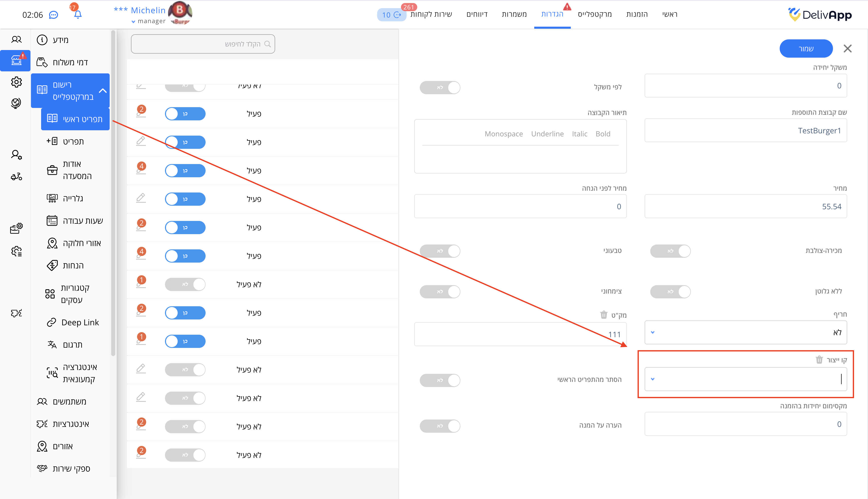This screenshot has height=499, width=868.
Task: Open the chat messages icon
Action: click(x=54, y=15)
